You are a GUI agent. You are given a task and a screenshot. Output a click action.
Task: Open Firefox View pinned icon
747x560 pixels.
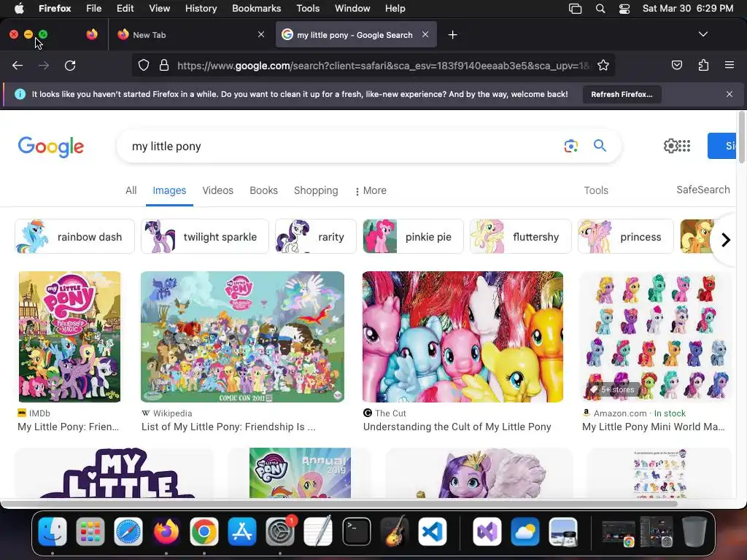[x=92, y=34]
